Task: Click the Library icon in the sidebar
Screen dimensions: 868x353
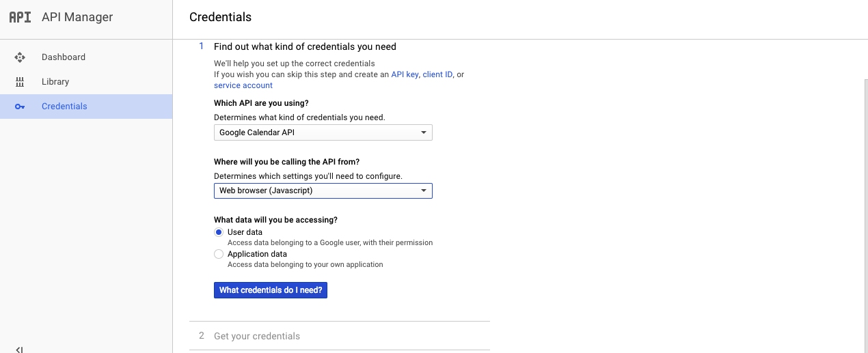Action: (x=20, y=82)
